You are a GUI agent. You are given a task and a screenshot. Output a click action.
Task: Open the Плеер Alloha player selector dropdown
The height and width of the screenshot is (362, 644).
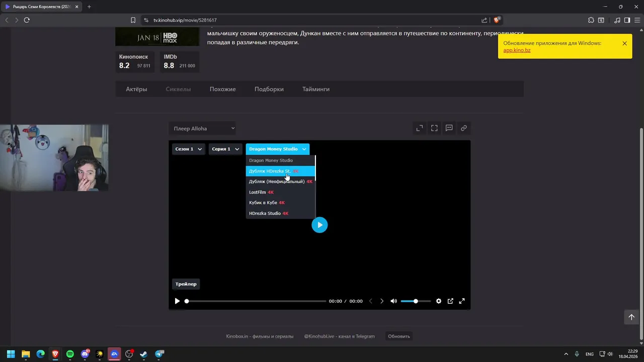(x=203, y=129)
